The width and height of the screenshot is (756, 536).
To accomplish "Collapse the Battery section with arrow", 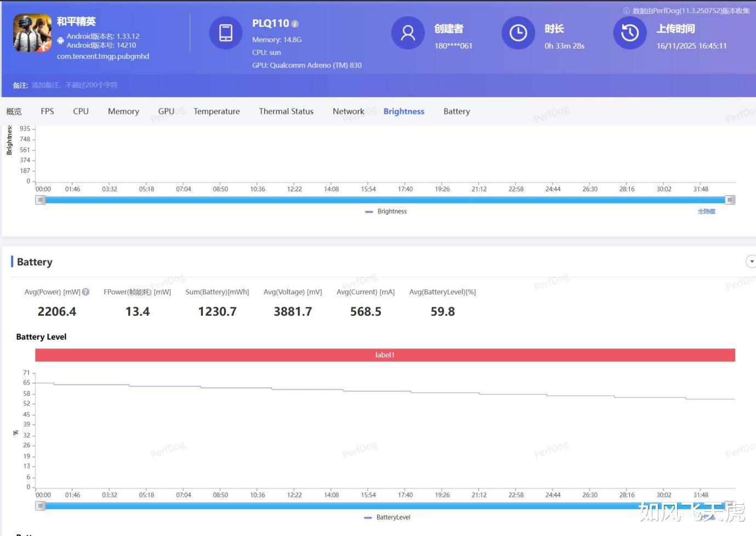I will click(x=751, y=262).
